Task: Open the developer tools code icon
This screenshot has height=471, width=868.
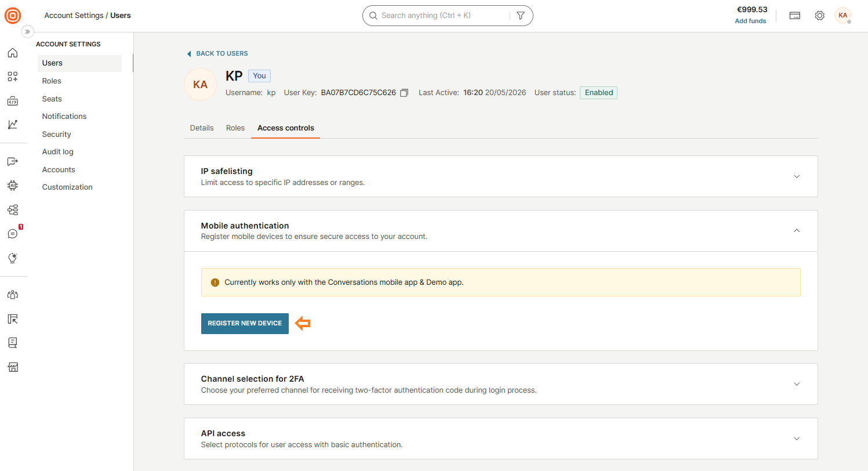Action: [x=13, y=102]
